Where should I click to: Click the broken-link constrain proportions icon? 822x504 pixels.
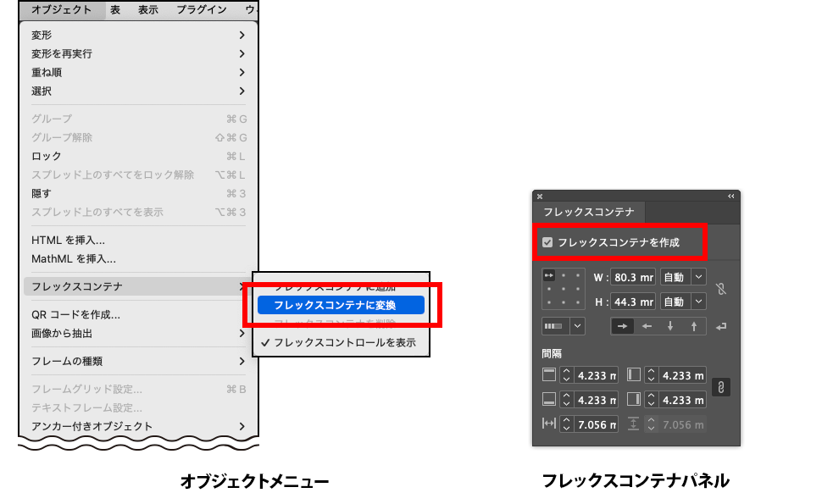(721, 289)
